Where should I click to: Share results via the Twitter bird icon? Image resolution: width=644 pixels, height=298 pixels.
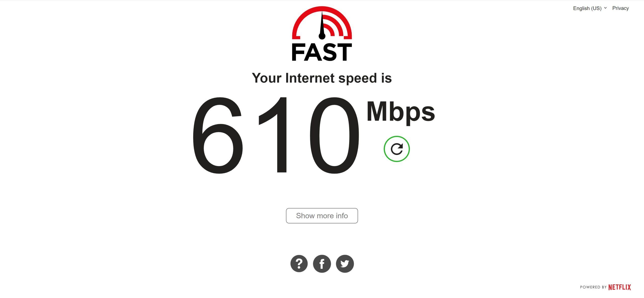(x=345, y=264)
